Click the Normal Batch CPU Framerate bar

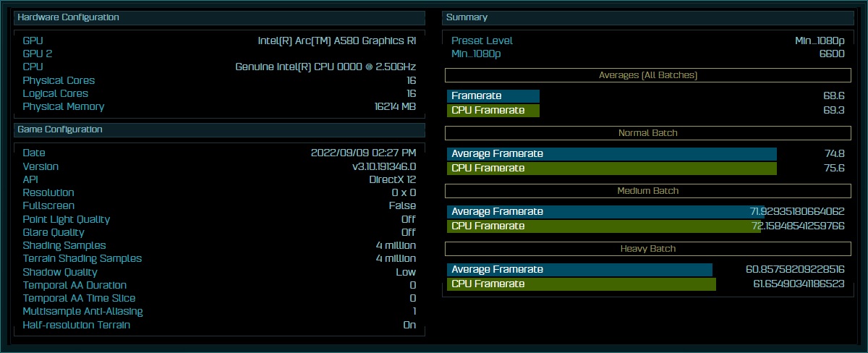[x=612, y=169]
